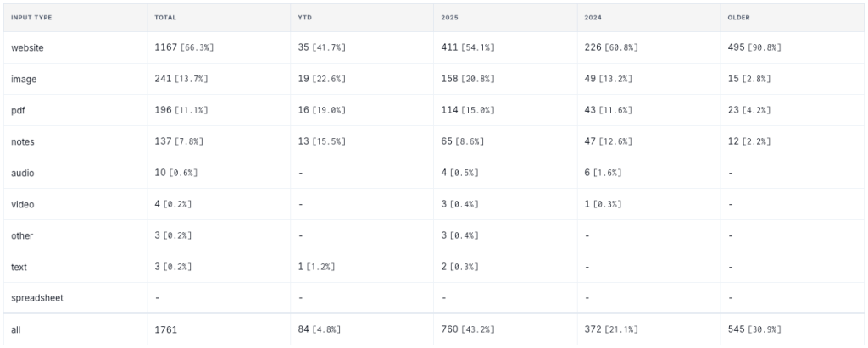Screen dimensions: 868x348
Task: Click the older website count 495
Action: [736, 47]
